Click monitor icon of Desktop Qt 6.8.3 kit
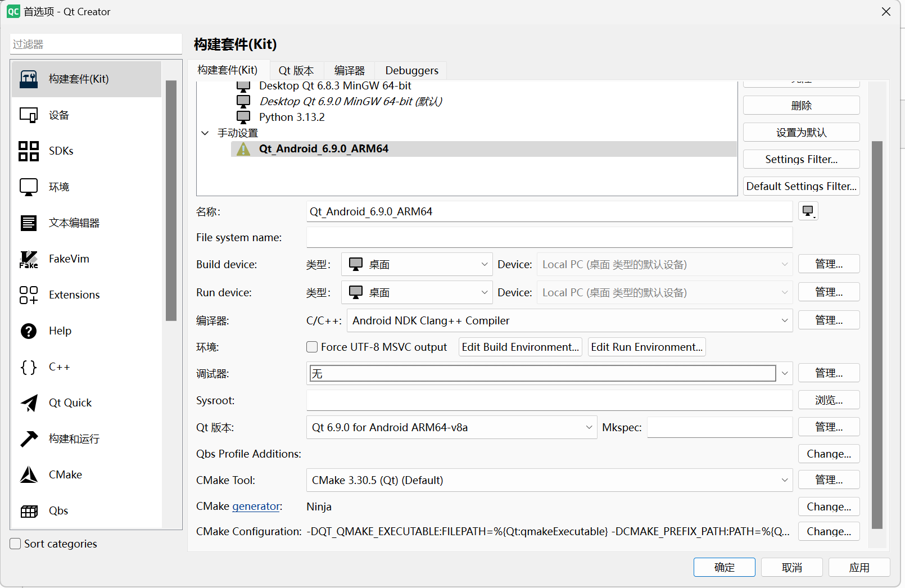 243,86
